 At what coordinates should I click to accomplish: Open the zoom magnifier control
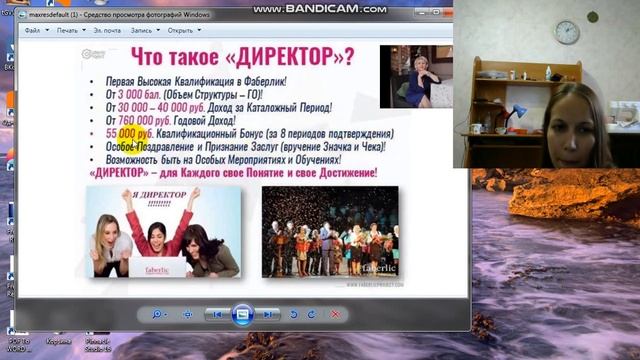156,314
